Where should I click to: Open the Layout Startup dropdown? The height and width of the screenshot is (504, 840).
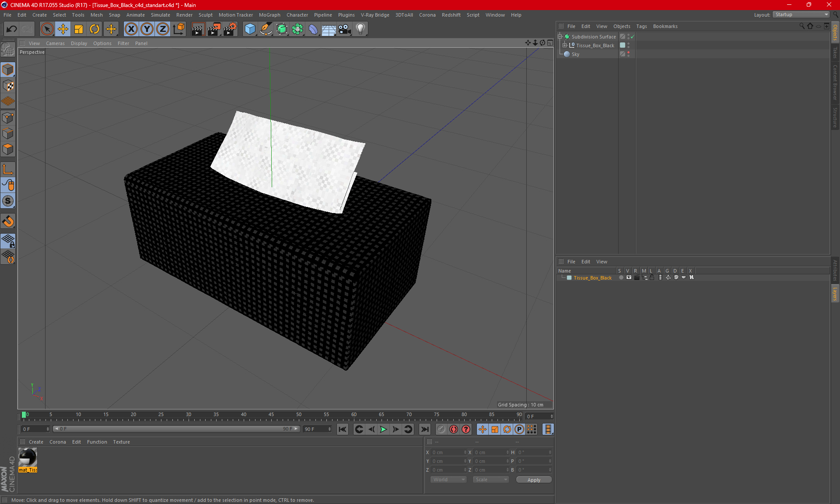click(801, 14)
